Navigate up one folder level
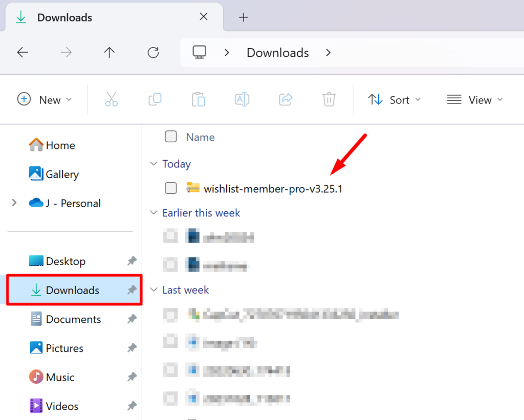The width and height of the screenshot is (524, 420). point(110,53)
